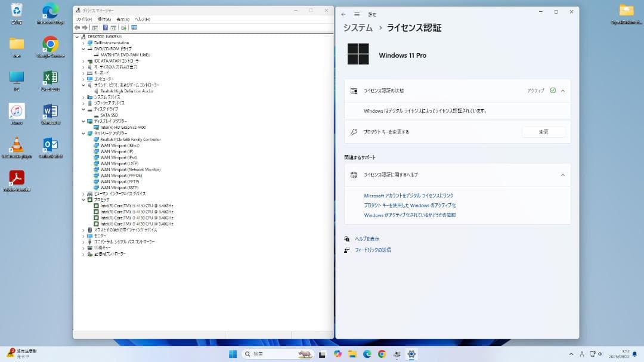Click the Microsoft アカウントをデジタル ライセンスにリンク link

409,195
